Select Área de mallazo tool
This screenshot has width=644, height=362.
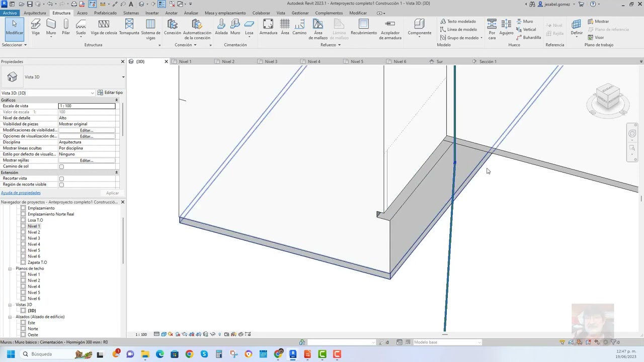(x=318, y=29)
